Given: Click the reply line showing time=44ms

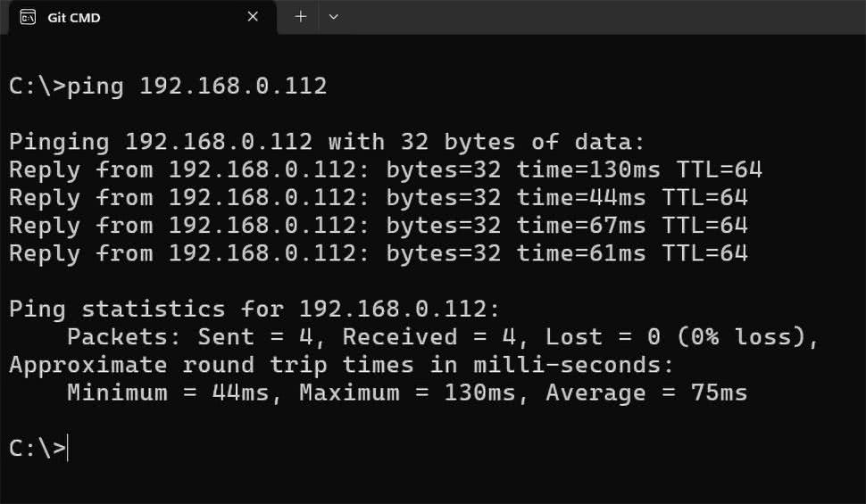Looking at the screenshot, I should [378, 197].
